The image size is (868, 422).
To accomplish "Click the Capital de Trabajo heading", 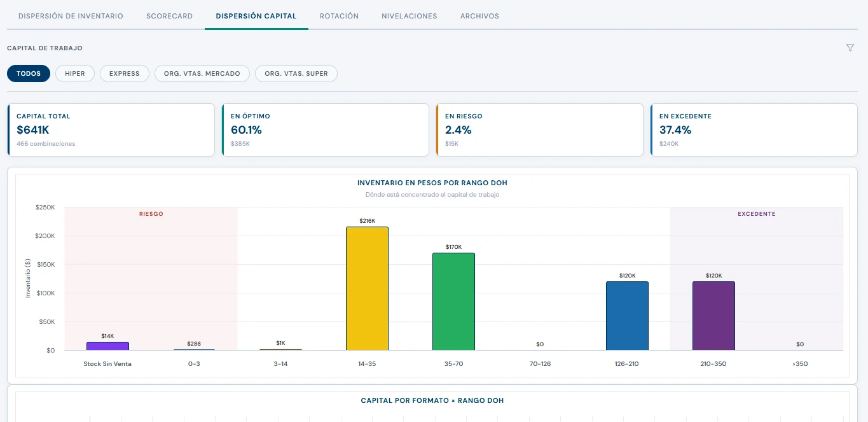I will [45, 48].
